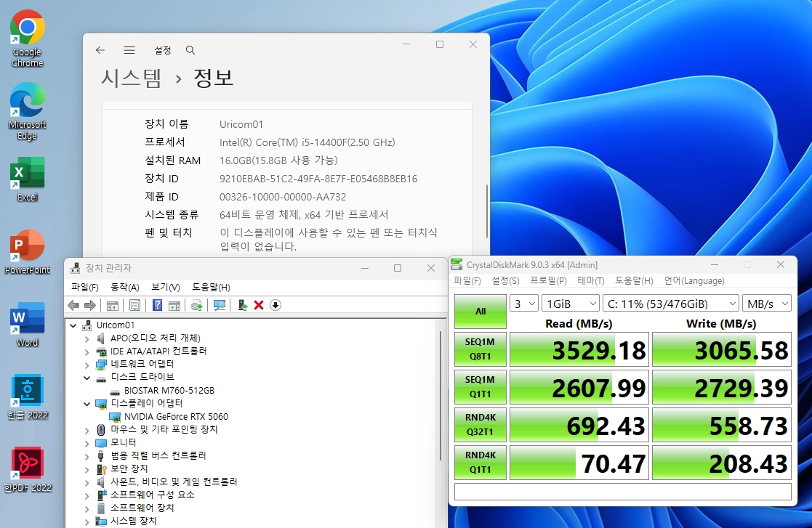
Task: Open Microsoft Edge desktop shortcut
Action: (x=28, y=111)
